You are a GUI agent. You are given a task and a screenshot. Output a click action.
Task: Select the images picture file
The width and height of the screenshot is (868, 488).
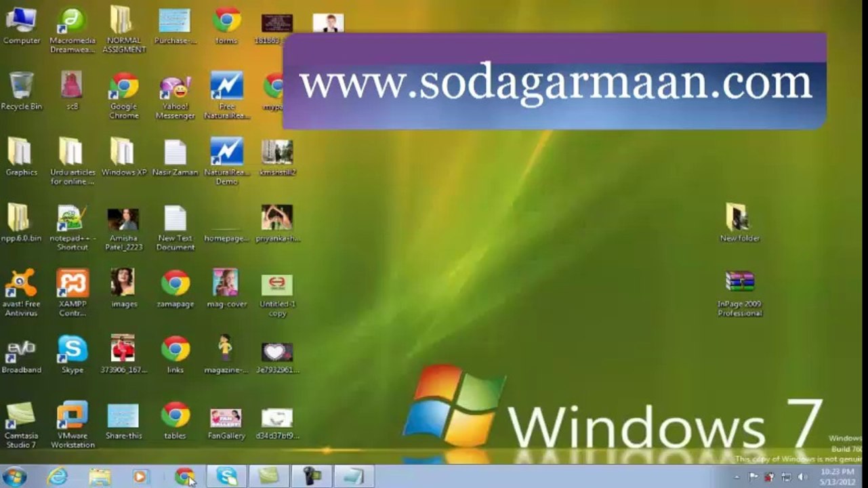[124, 288]
